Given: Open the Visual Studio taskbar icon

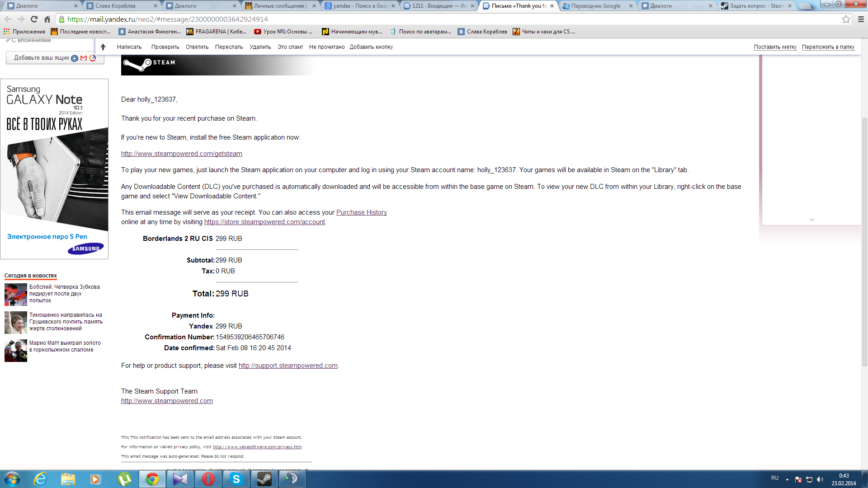Looking at the screenshot, I should point(180,479).
